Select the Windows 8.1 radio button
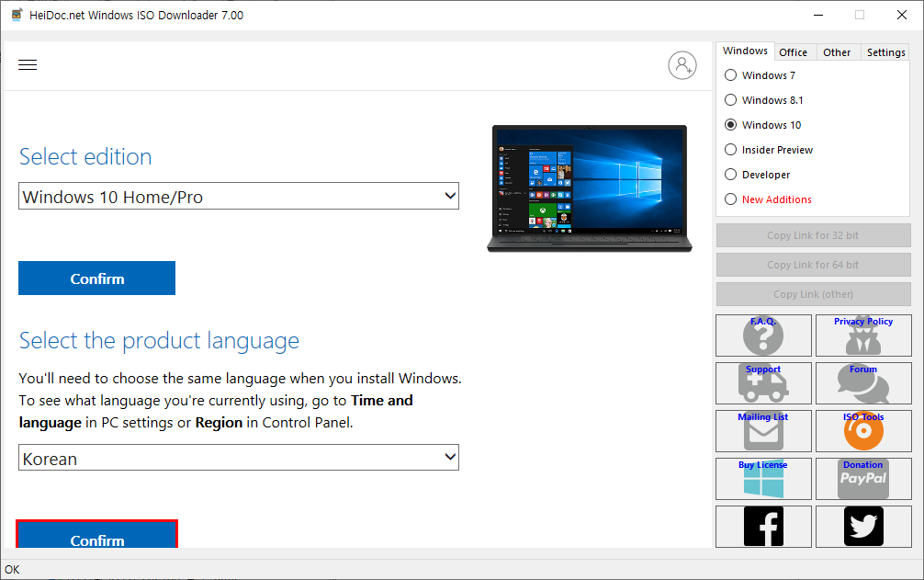The width and height of the screenshot is (924, 580). click(731, 99)
